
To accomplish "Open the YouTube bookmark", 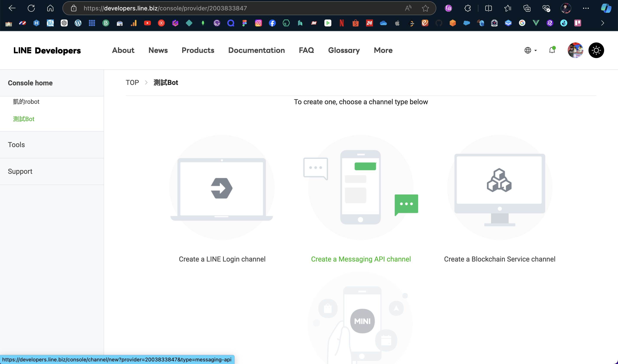I will [x=147, y=23].
